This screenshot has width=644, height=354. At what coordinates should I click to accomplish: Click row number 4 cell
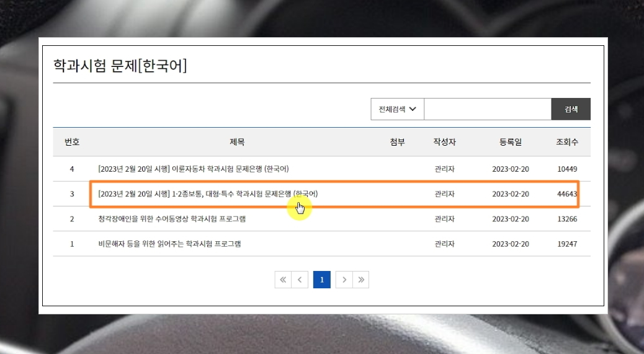click(x=72, y=169)
